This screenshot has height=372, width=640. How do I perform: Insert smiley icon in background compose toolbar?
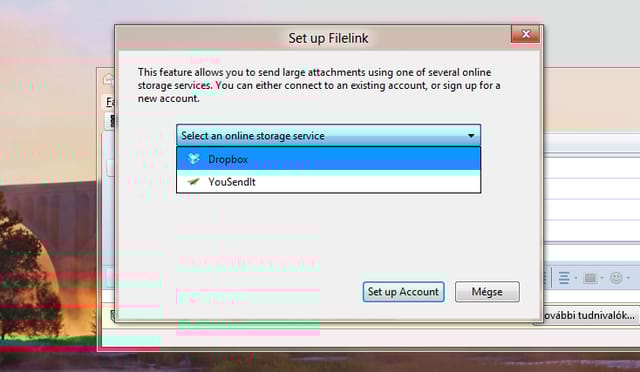616,278
